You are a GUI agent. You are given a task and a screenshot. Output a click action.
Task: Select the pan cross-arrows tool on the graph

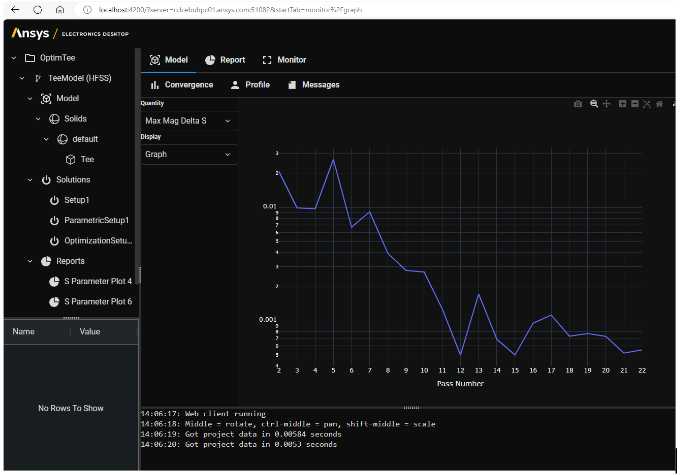[606, 104]
